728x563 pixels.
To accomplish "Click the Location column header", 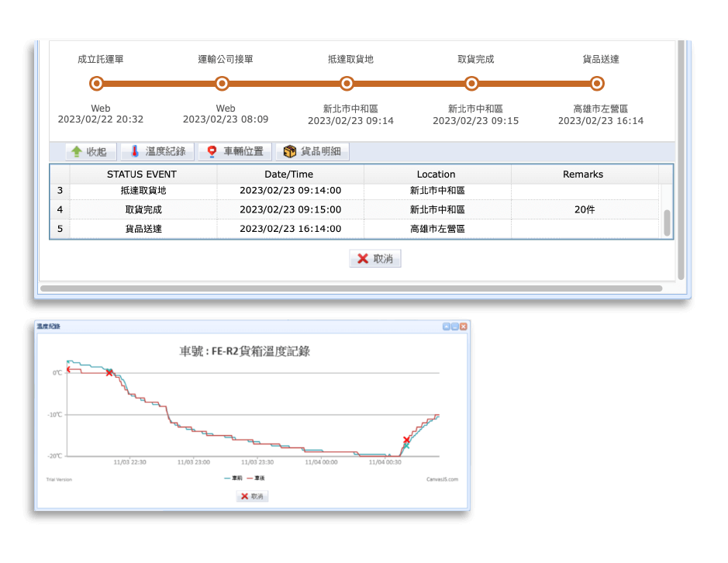I will [436, 174].
